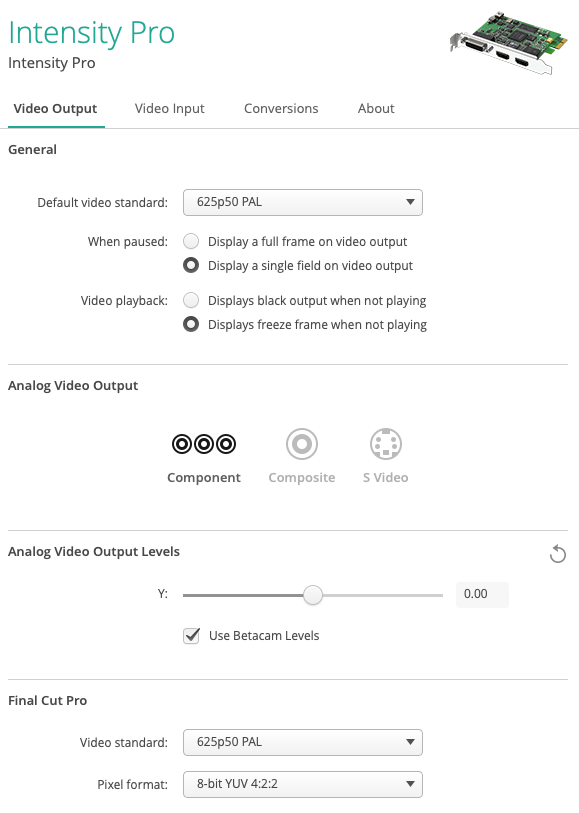Select Displays black output when not playing
Screen dimensions: 579x813
coord(191,301)
